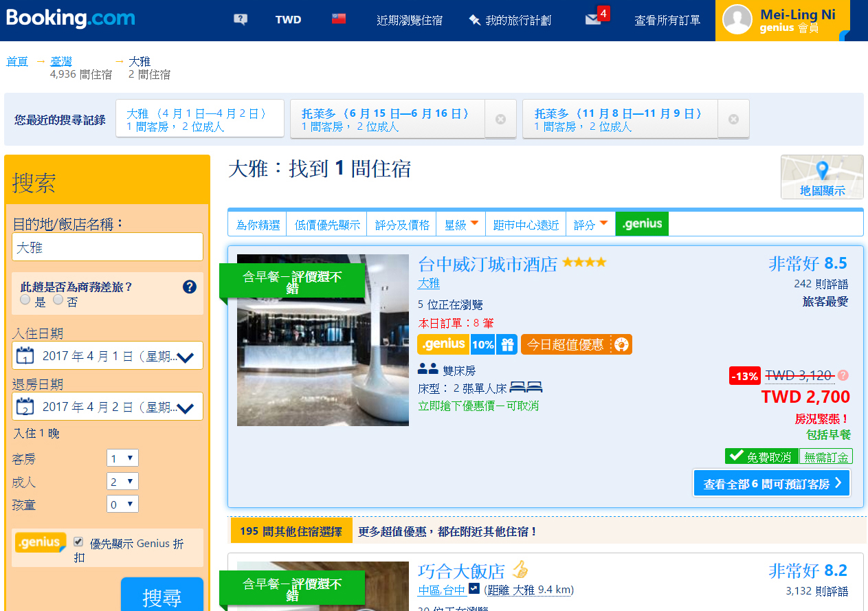
Task: Click 242 則評語 reviews count
Action: tap(821, 284)
